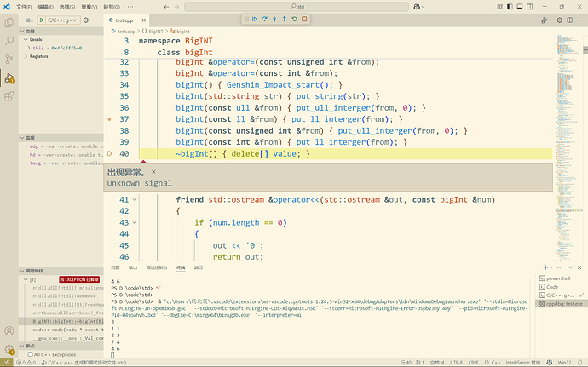588x367 pixels.
Task: Select the powershell terminal entry
Action: pos(558,278)
